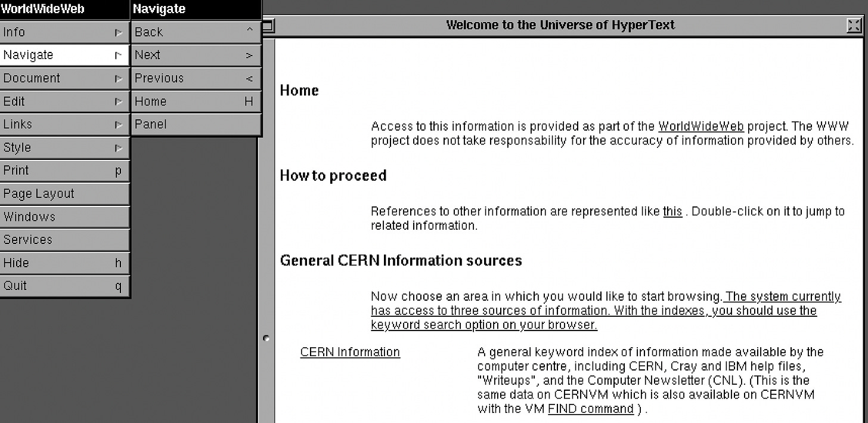Open the Info submenu
Viewport: 868px width, 423px height.
[64, 32]
